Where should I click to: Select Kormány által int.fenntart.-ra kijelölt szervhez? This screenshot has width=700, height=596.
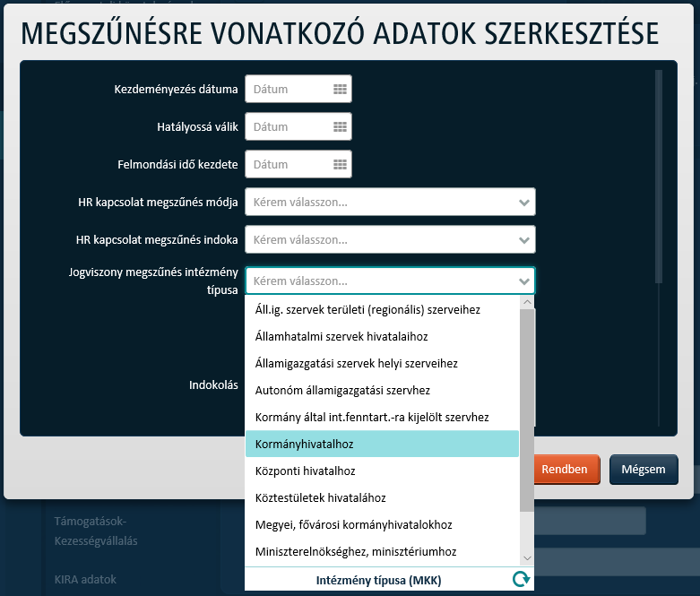tap(371, 418)
